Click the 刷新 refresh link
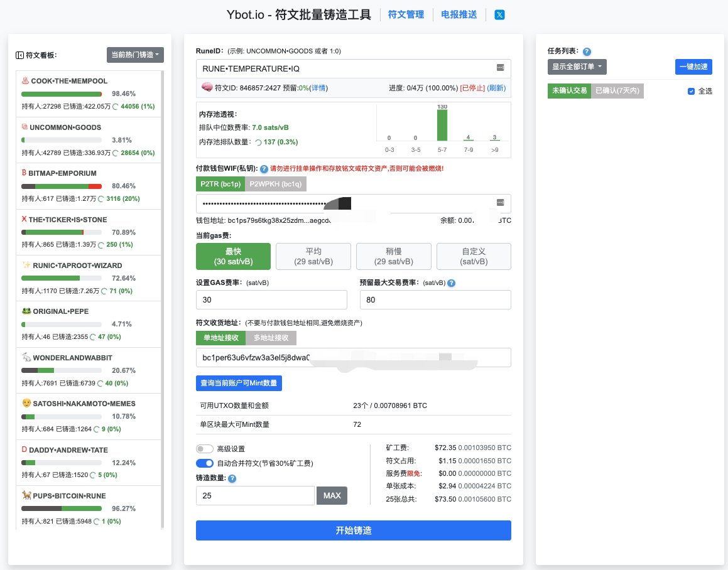This screenshot has height=570, width=728. point(496,88)
